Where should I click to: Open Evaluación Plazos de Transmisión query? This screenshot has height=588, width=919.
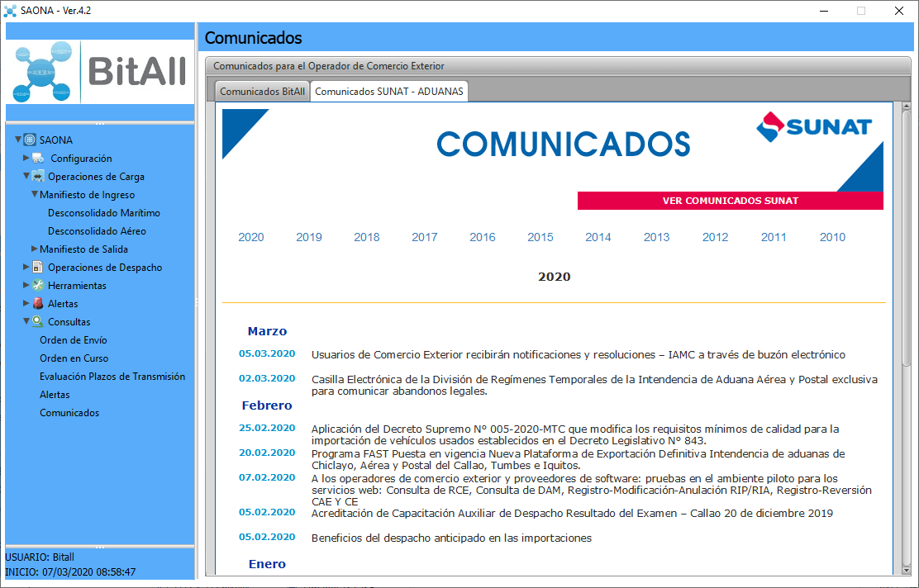(112, 377)
